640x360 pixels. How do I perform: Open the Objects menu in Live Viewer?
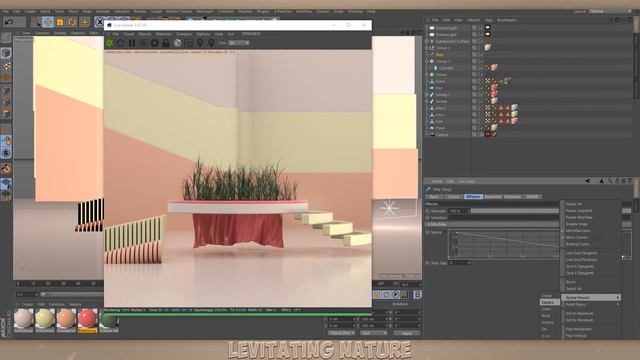(x=144, y=34)
